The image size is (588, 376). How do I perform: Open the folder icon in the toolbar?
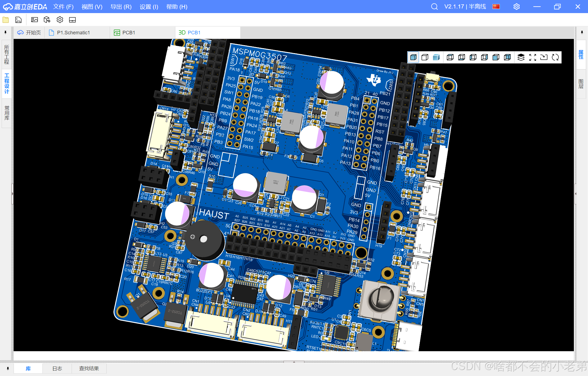point(6,20)
